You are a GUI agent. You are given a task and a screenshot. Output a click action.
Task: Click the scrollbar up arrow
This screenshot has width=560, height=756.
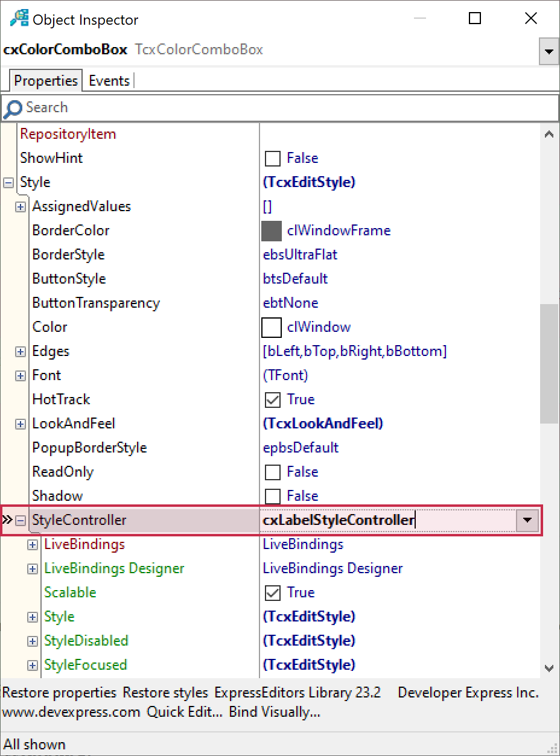click(549, 134)
